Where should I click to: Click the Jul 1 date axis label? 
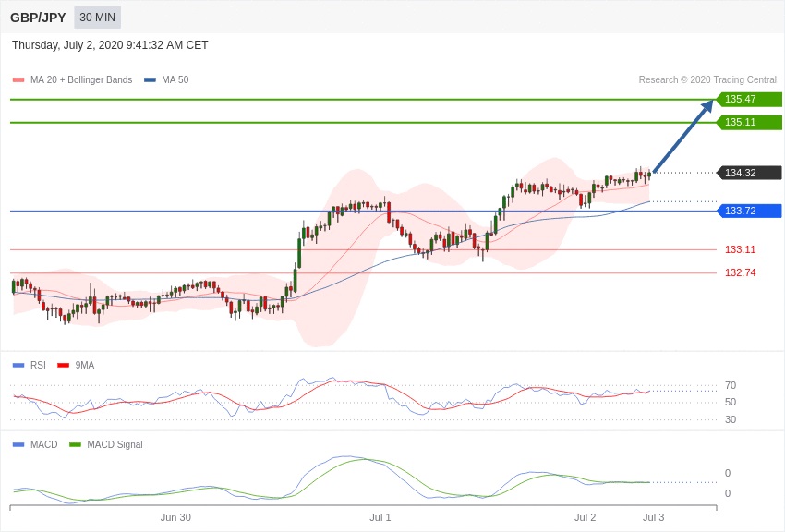click(x=380, y=517)
